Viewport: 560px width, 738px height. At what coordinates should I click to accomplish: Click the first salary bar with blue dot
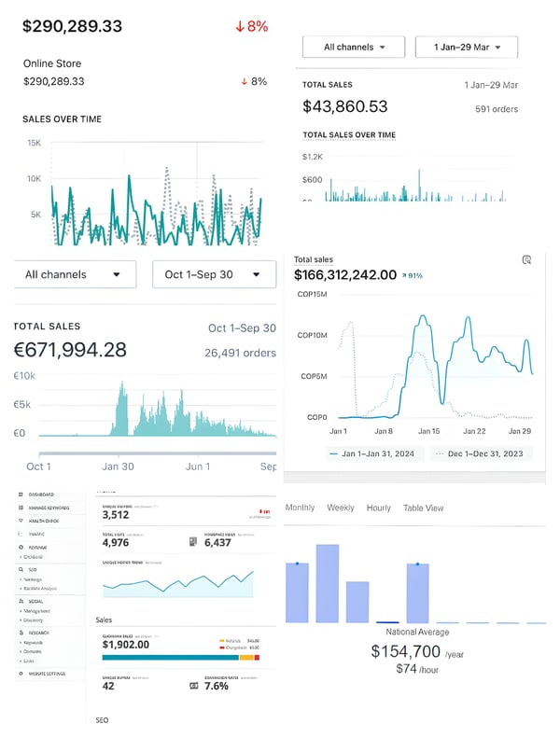coord(297,592)
